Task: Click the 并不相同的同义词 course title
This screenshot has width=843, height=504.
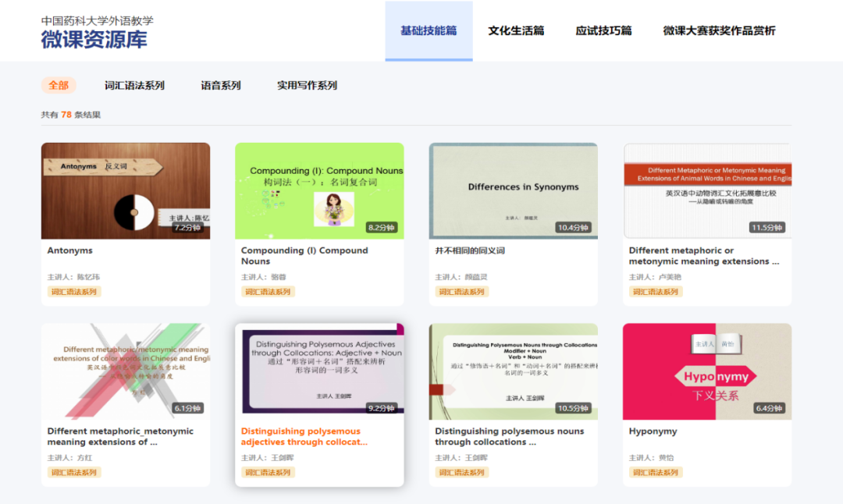Action: point(470,250)
